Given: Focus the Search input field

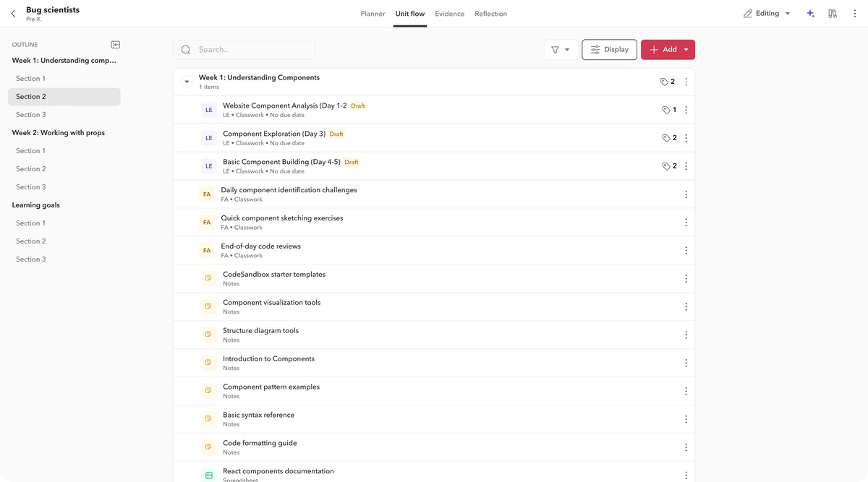Looking at the screenshot, I should [x=244, y=50].
